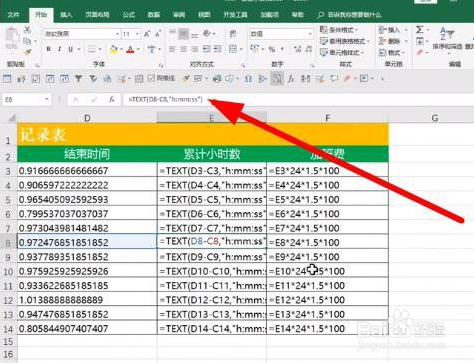The height and width of the screenshot is (363, 474).
Task: Click the Omega symbol icon in quick toolbar
Action: click(x=248, y=79)
